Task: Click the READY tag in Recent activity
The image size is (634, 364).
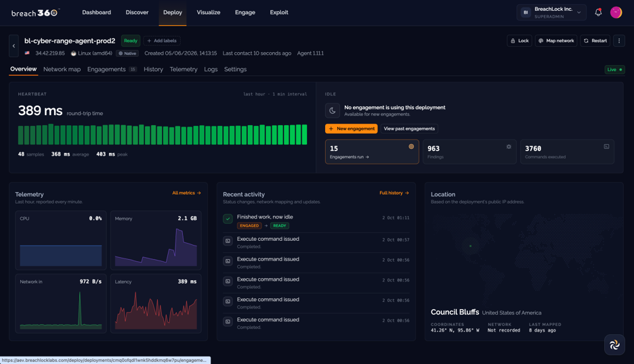Action: click(x=279, y=226)
